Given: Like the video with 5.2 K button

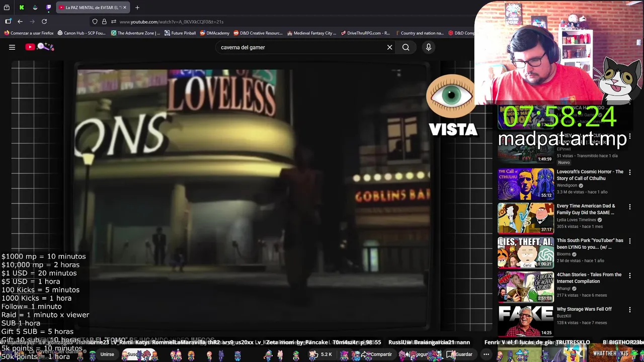Looking at the screenshot, I should pyautogui.click(x=322, y=354).
